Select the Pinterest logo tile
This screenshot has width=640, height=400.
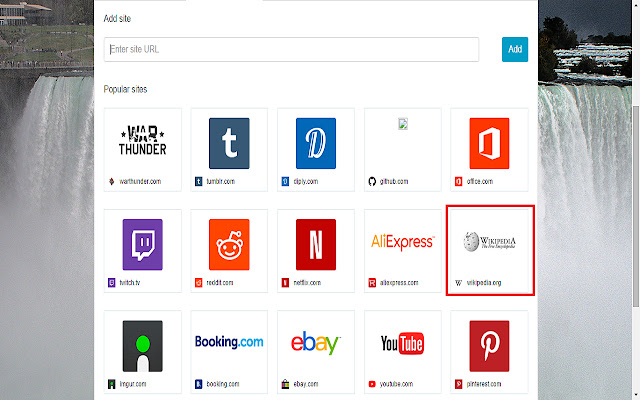point(489,346)
